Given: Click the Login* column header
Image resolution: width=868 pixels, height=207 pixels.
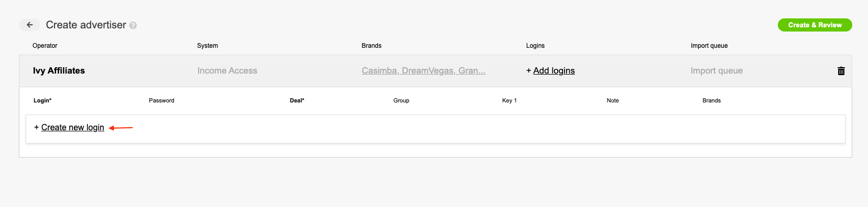Looking at the screenshot, I should click(x=42, y=100).
